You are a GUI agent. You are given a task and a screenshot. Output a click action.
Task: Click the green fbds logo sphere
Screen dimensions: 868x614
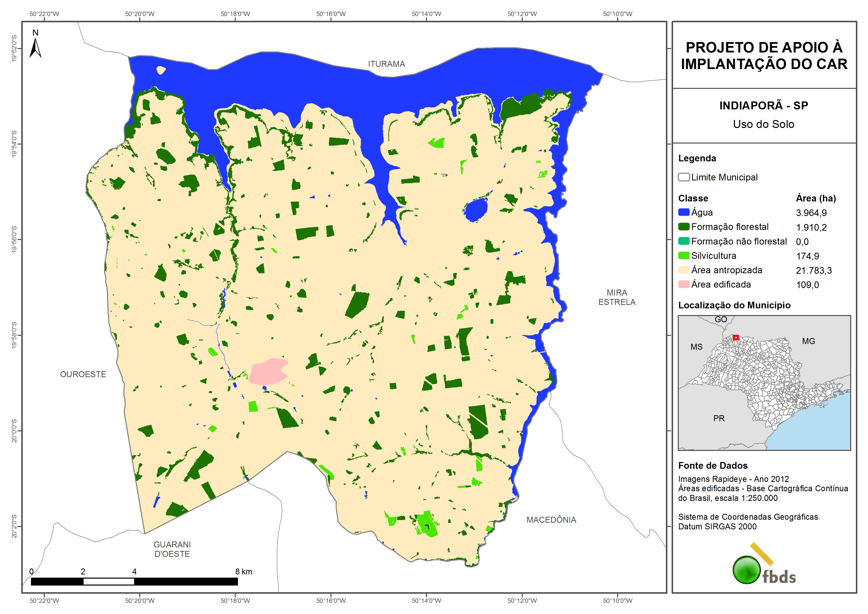747,570
